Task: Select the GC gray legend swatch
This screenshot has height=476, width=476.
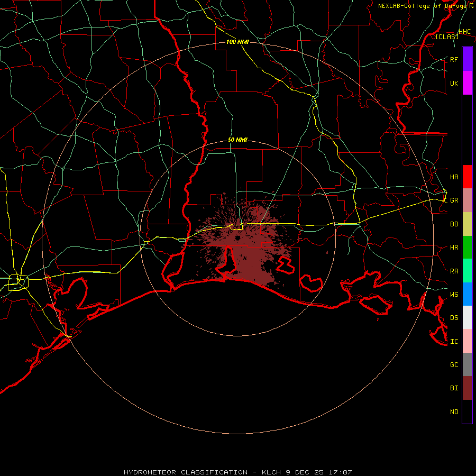Action: (x=467, y=364)
